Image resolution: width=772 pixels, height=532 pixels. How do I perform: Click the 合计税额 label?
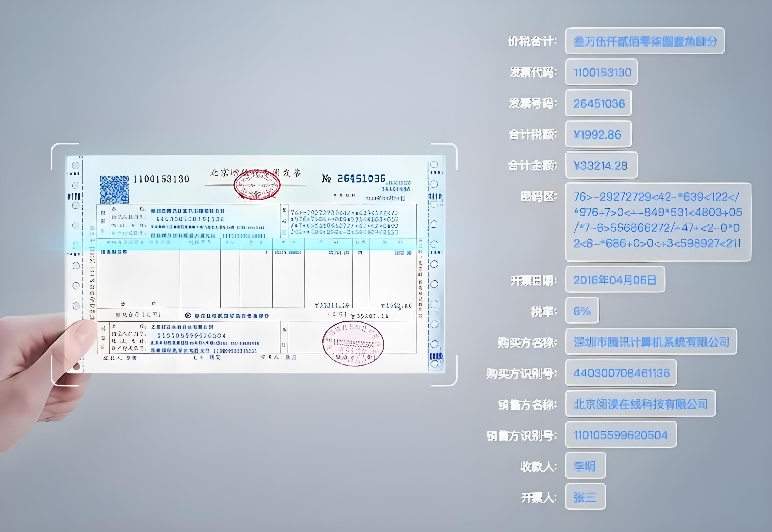coord(532,134)
